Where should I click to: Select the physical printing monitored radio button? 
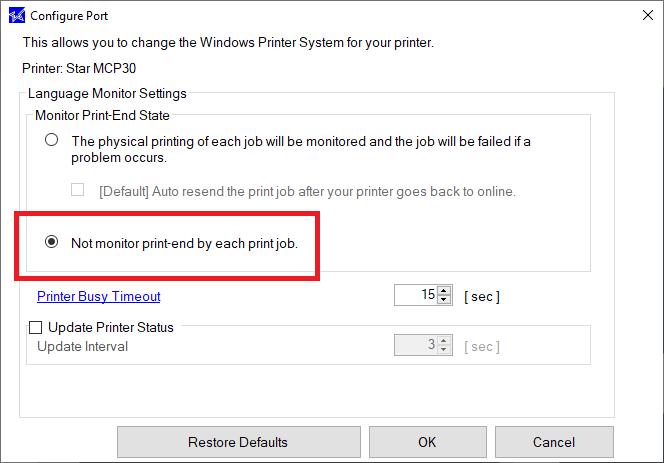(52, 140)
